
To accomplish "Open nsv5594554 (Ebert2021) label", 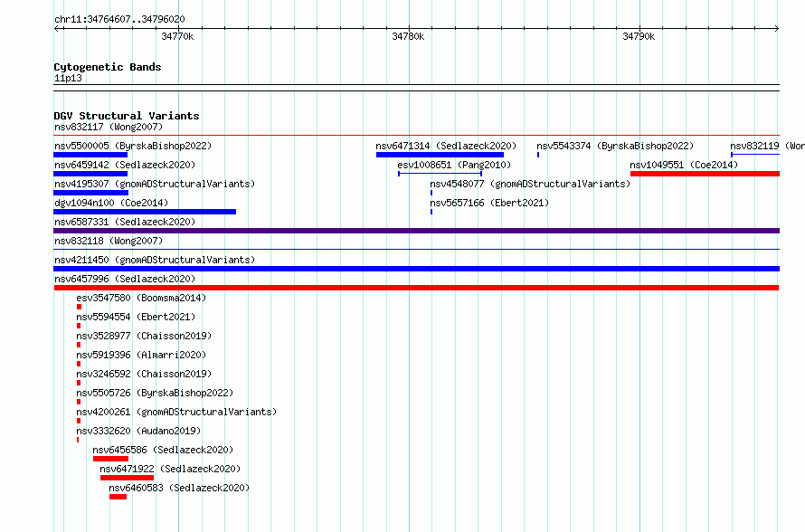I will click(136, 317).
